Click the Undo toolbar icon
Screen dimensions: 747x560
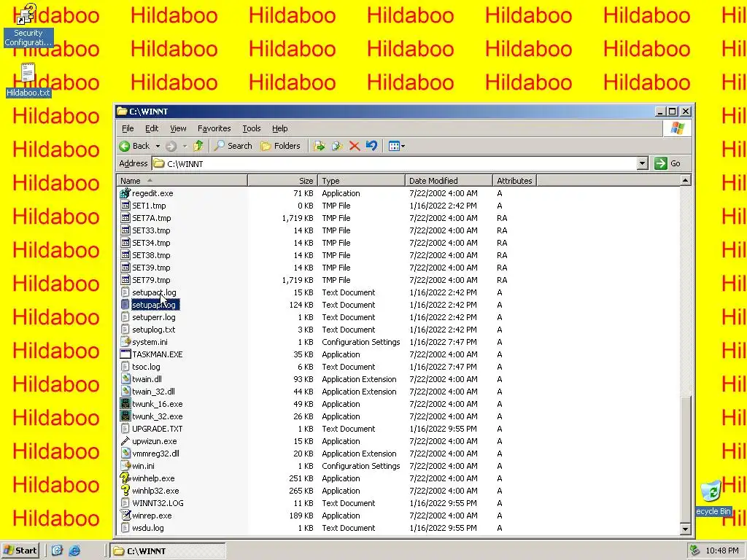[371, 146]
